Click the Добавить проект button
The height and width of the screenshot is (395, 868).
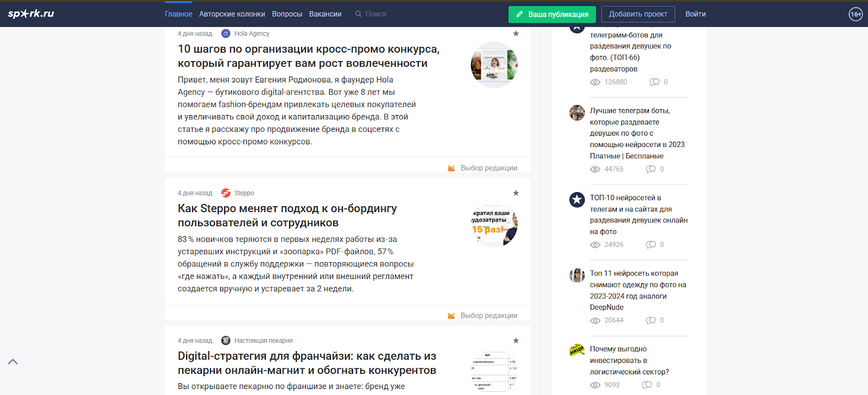point(638,14)
